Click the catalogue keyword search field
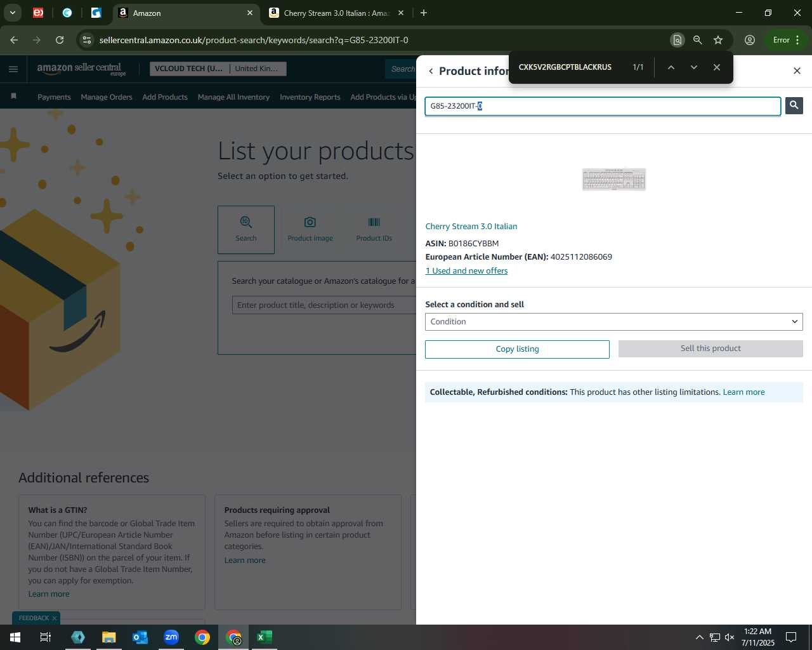This screenshot has width=812, height=650. click(x=324, y=305)
